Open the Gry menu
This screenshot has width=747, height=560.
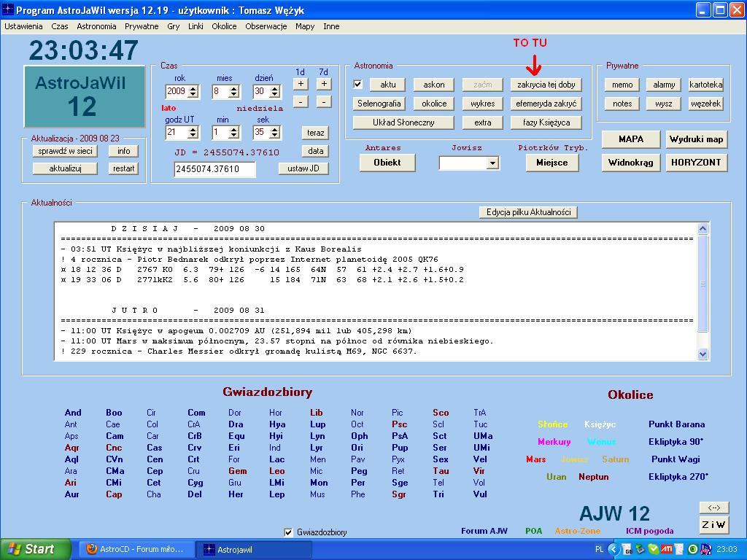point(174,27)
